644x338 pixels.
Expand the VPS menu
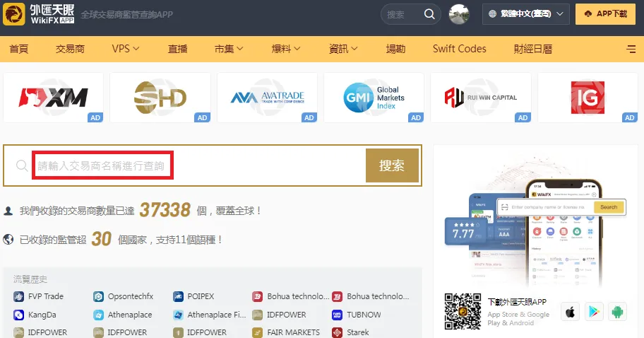coord(126,49)
